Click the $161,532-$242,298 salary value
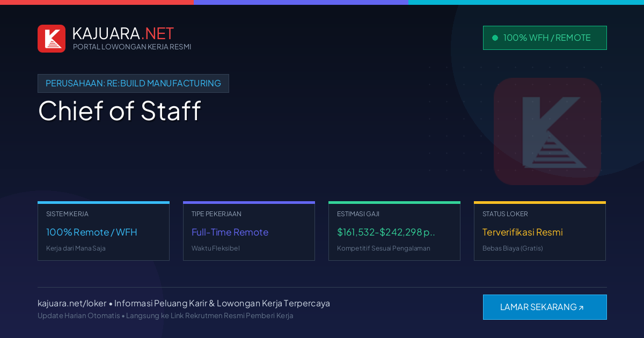The image size is (644, 338). (x=386, y=232)
